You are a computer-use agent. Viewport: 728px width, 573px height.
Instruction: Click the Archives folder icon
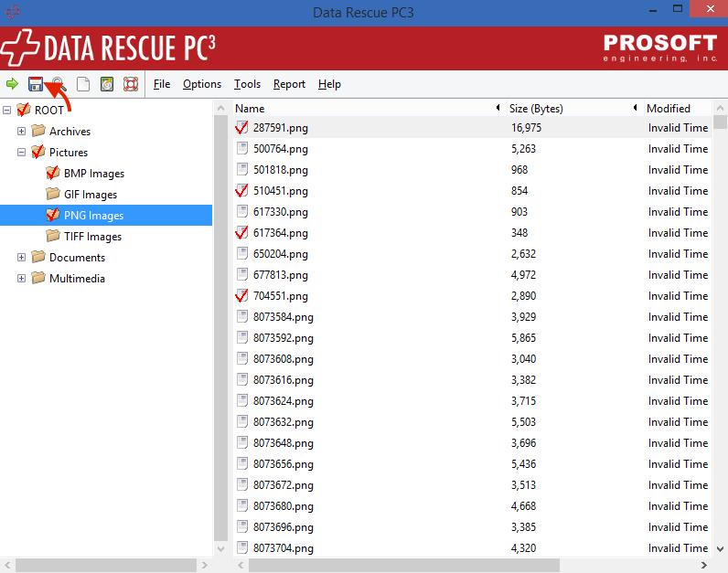click(x=38, y=131)
